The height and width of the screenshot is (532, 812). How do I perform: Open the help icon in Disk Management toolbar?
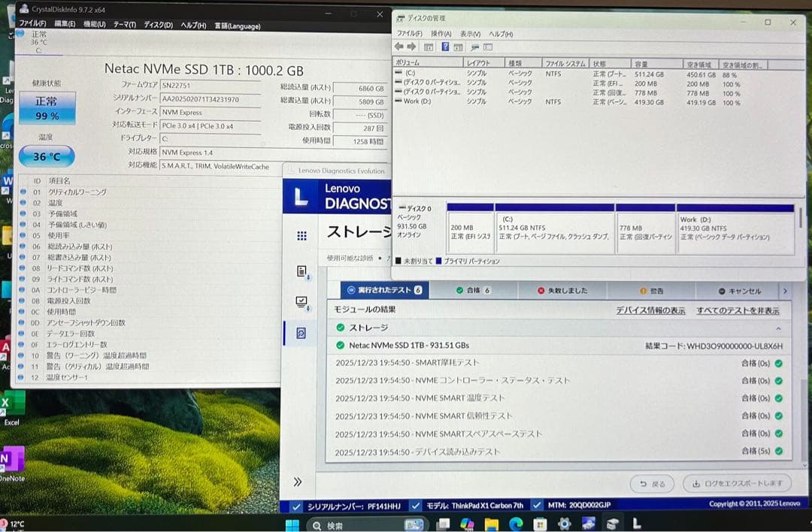point(446,47)
